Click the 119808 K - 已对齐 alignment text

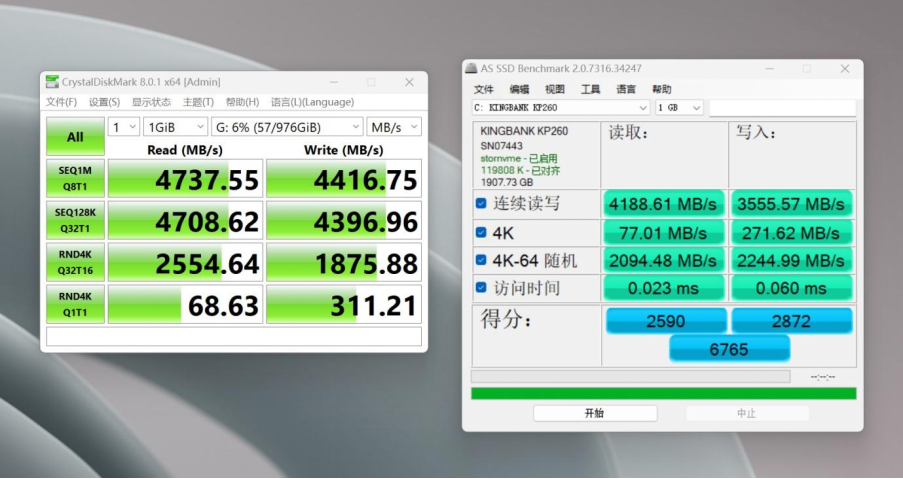(x=521, y=170)
